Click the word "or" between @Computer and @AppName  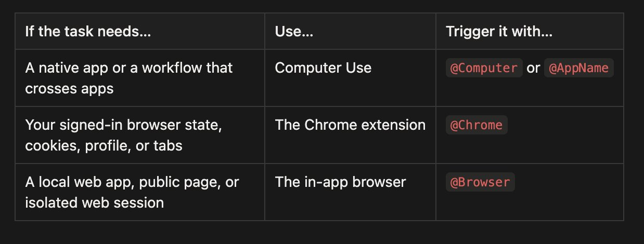tap(533, 68)
